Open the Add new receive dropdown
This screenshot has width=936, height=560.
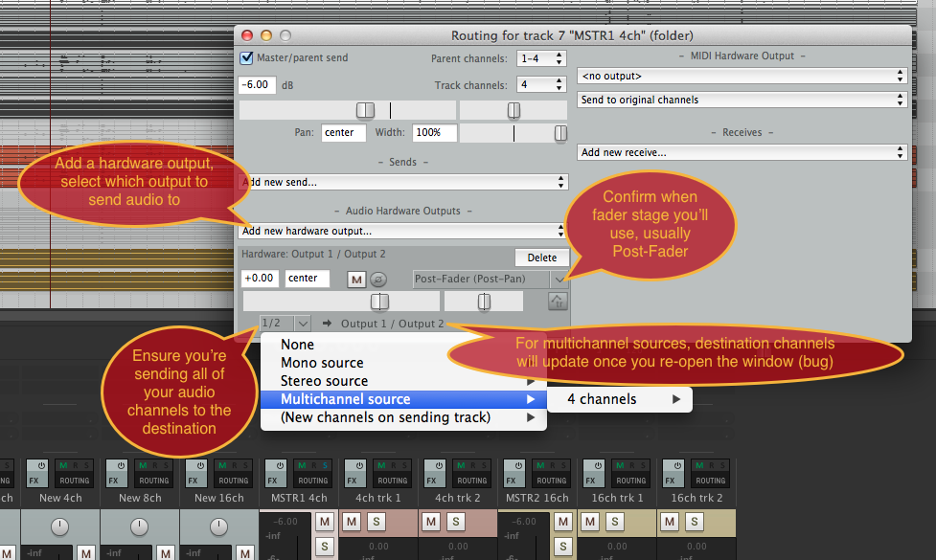742,152
